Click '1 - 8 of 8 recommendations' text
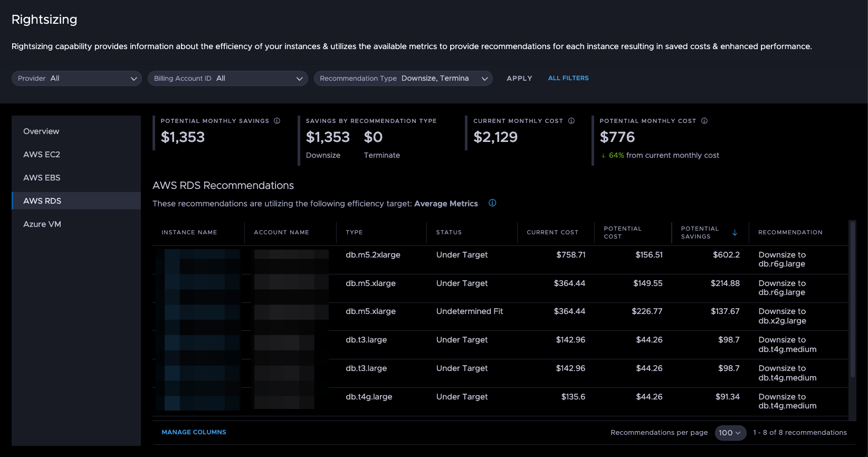The image size is (868, 457). click(800, 433)
